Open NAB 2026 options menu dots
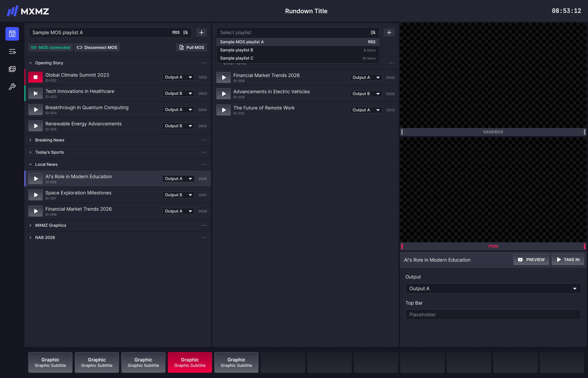This screenshot has width=588, height=378. tap(204, 238)
